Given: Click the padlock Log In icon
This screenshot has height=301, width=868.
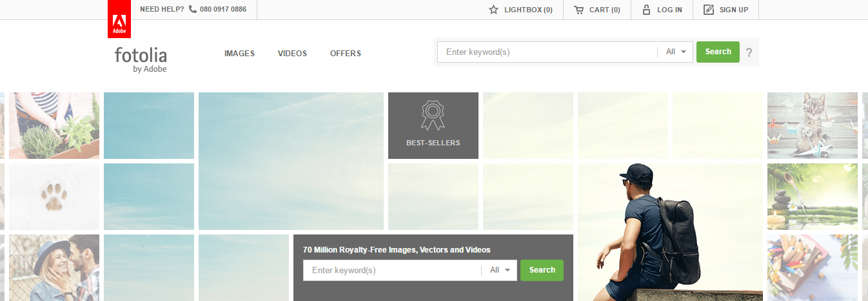Looking at the screenshot, I should 646,10.
